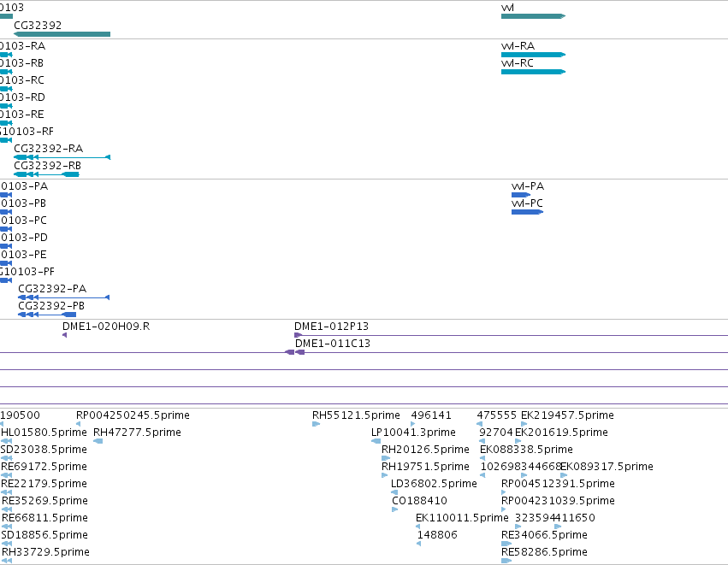
Task: Click the RE35269.5prime EST label
Action: [x=45, y=501]
